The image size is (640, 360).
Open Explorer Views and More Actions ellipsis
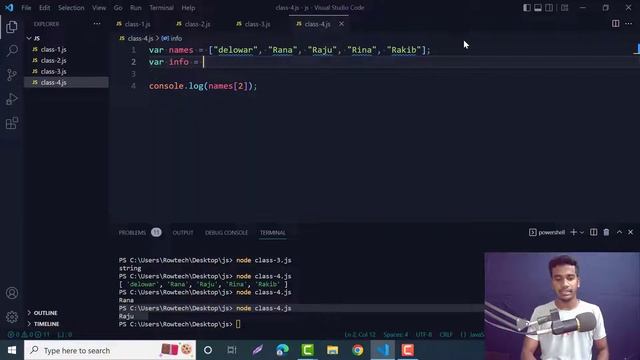click(x=97, y=24)
